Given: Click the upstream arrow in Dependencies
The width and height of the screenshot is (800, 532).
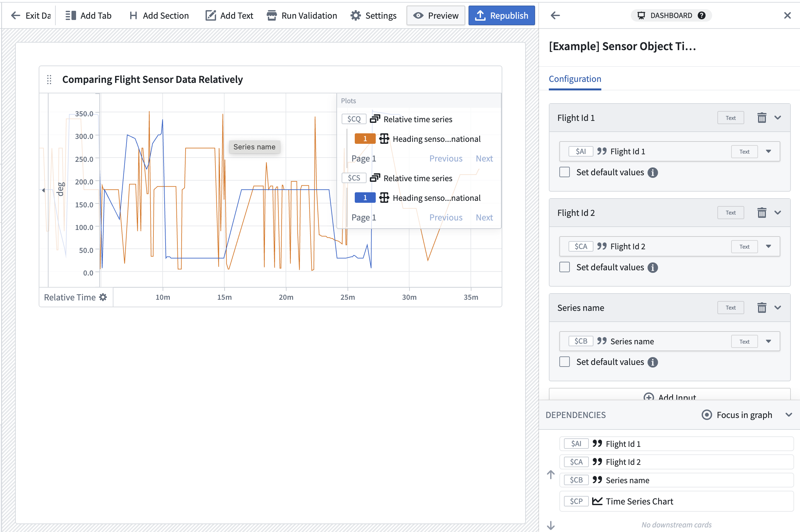Looking at the screenshot, I should point(551,475).
